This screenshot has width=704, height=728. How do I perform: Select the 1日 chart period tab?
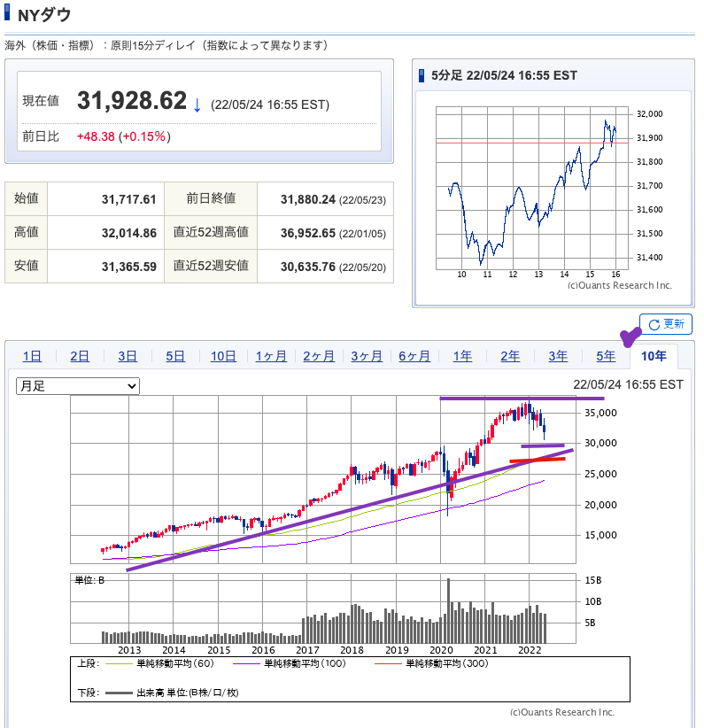32,356
